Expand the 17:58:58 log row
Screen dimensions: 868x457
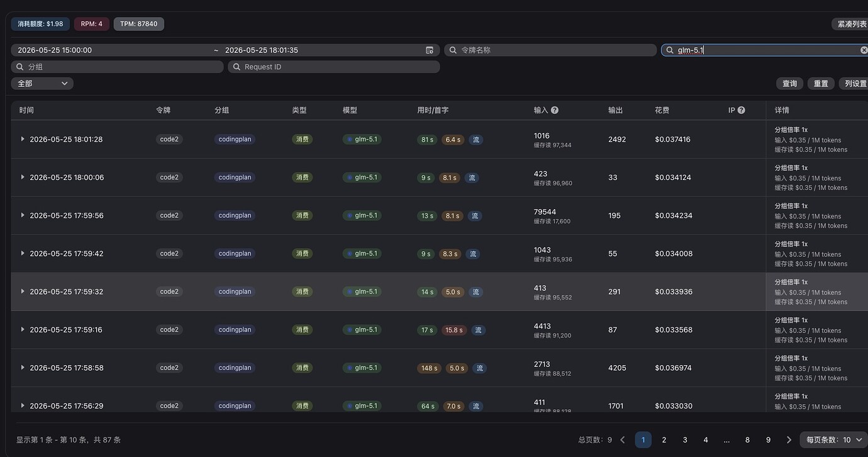(x=23, y=368)
